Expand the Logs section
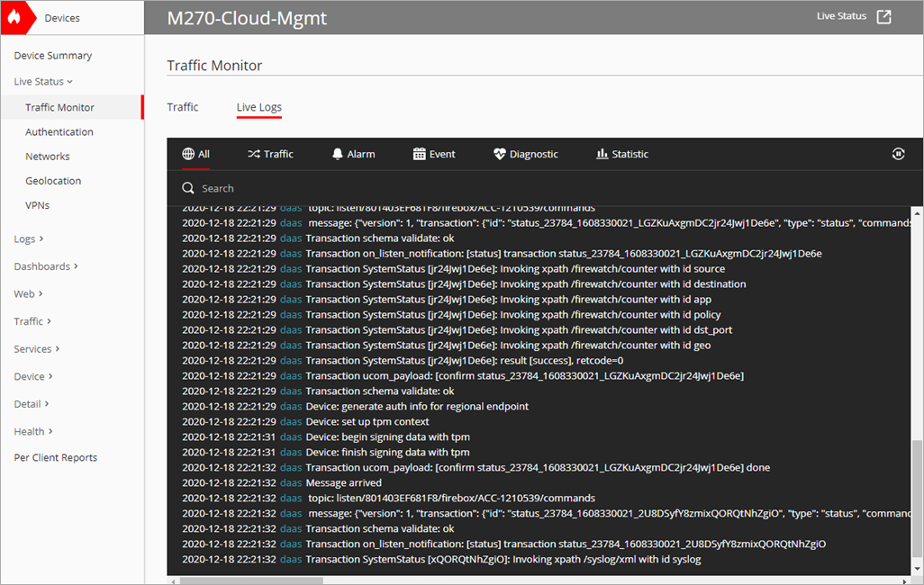 [24, 238]
